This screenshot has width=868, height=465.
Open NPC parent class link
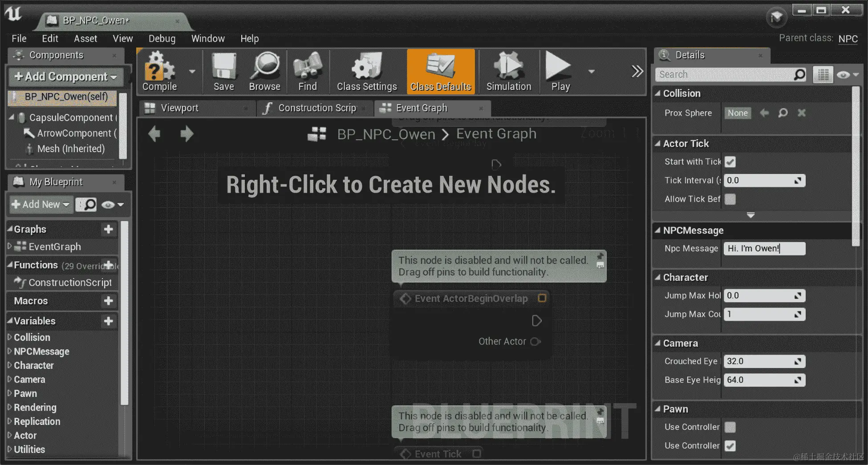(x=848, y=39)
